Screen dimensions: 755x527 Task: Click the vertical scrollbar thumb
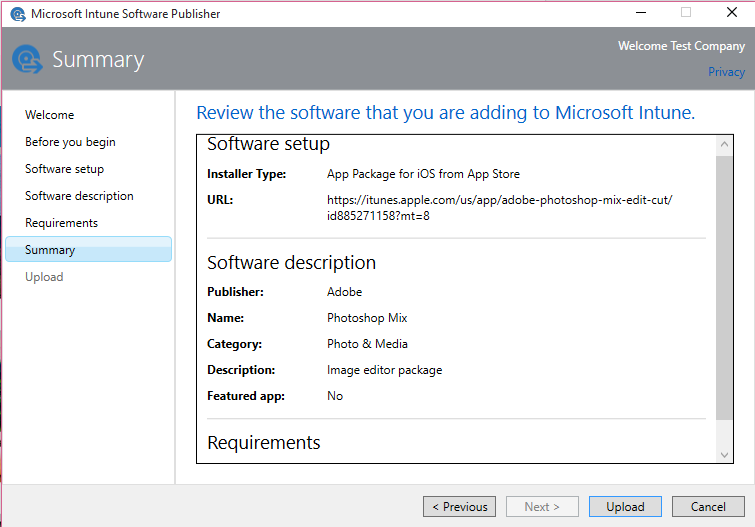pyautogui.click(x=725, y=285)
